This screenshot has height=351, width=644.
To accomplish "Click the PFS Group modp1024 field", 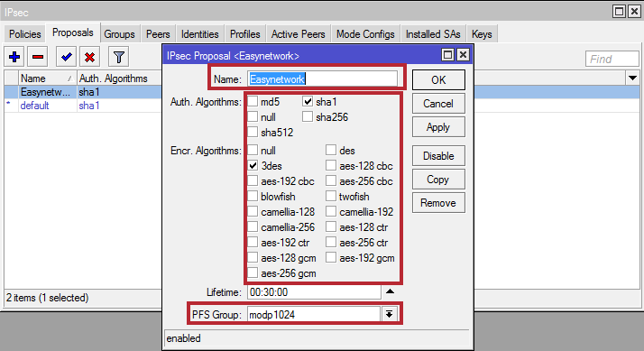I will coord(314,315).
